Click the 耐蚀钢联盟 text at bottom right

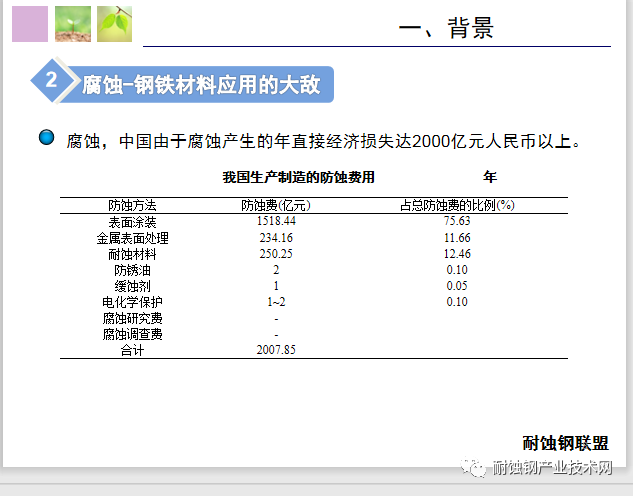[565, 443]
